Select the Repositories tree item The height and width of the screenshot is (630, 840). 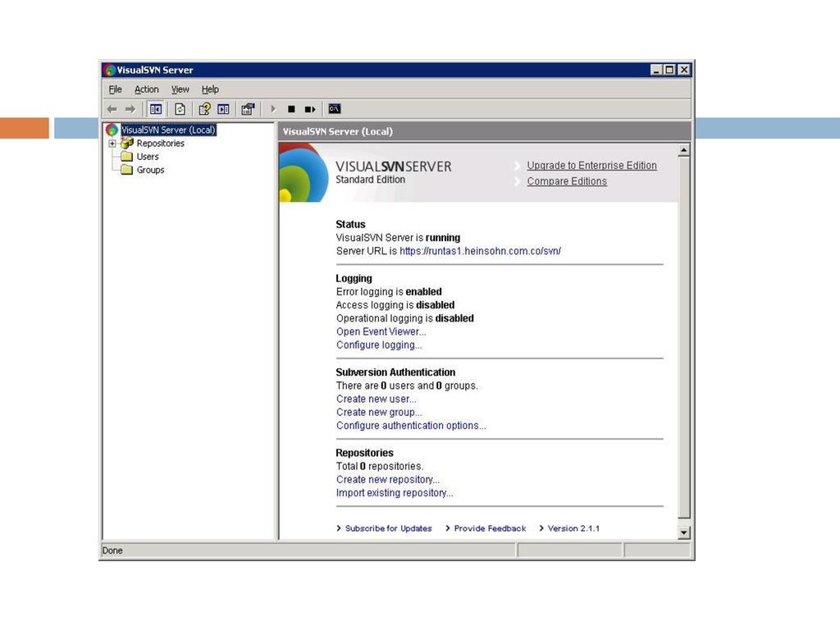(x=160, y=143)
